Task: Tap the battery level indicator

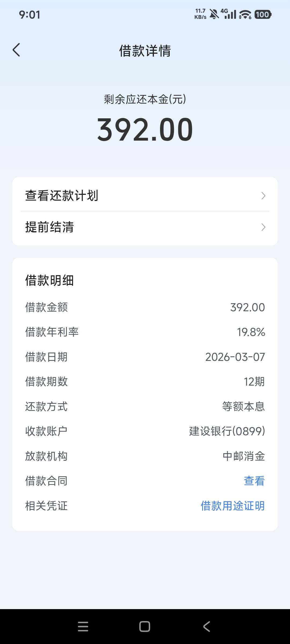Action: pos(263,14)
